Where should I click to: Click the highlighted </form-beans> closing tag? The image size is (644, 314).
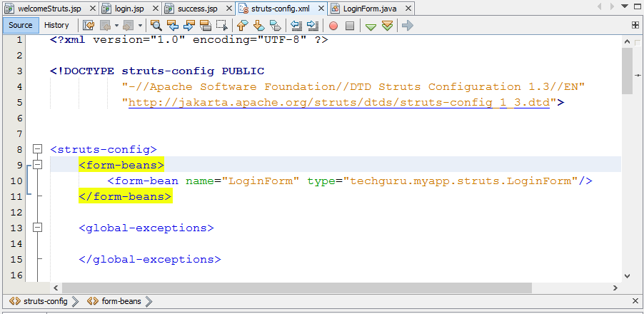(125, 197)
